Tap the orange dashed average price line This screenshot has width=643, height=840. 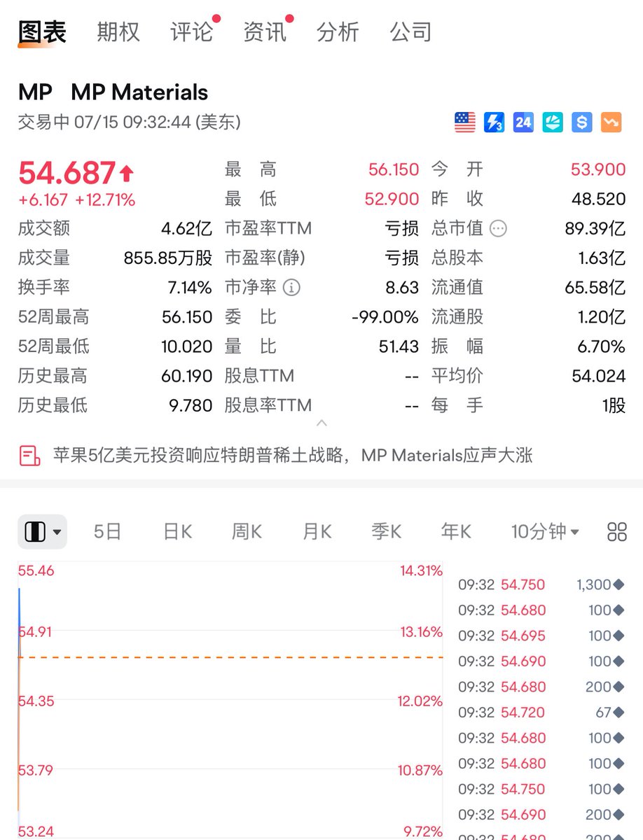point(231,657)
